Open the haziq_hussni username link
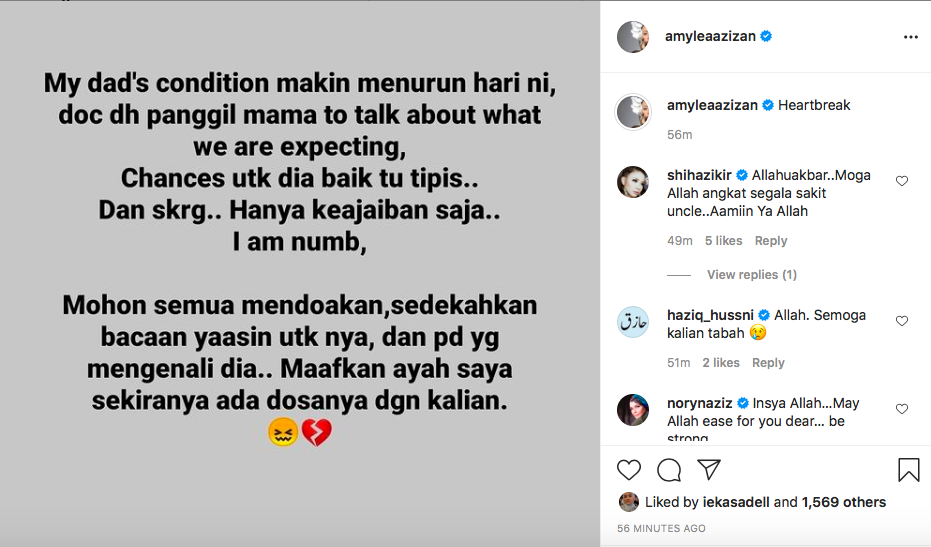This screenshot has width=931, height=547. point(710,315)
